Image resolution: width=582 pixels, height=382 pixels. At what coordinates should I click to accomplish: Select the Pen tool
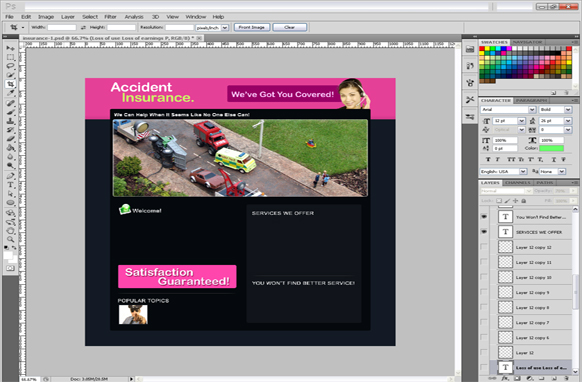click(x=10, y=176)
